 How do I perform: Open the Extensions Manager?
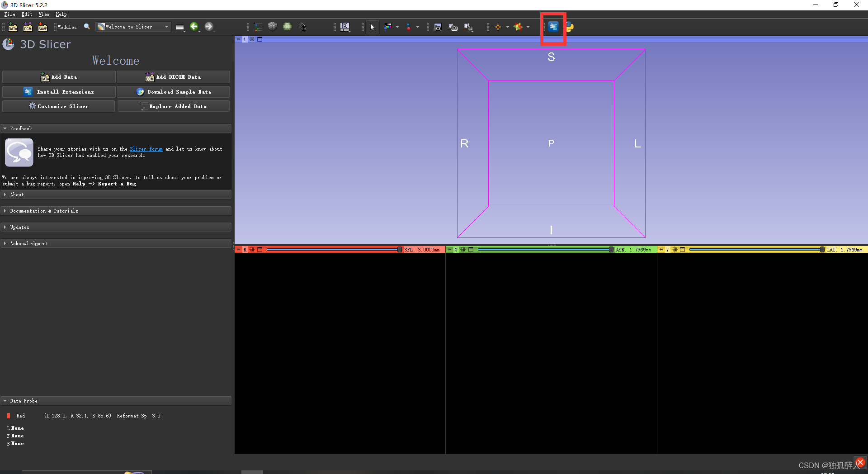coord(553,27)
